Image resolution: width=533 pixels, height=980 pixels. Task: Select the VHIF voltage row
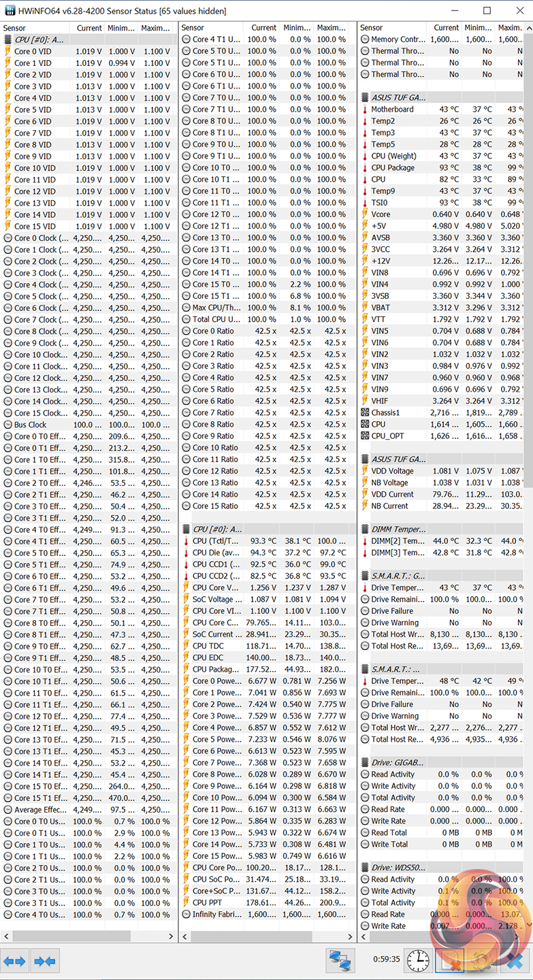[x=440, y=401]
